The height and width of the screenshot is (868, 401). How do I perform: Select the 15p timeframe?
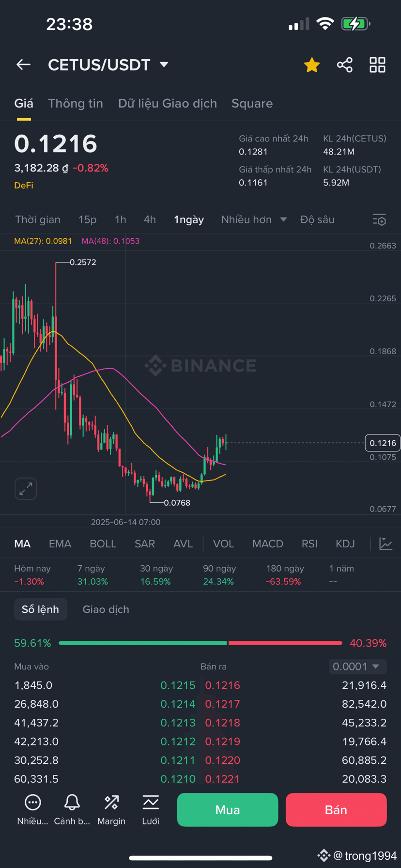click(88, 219)
